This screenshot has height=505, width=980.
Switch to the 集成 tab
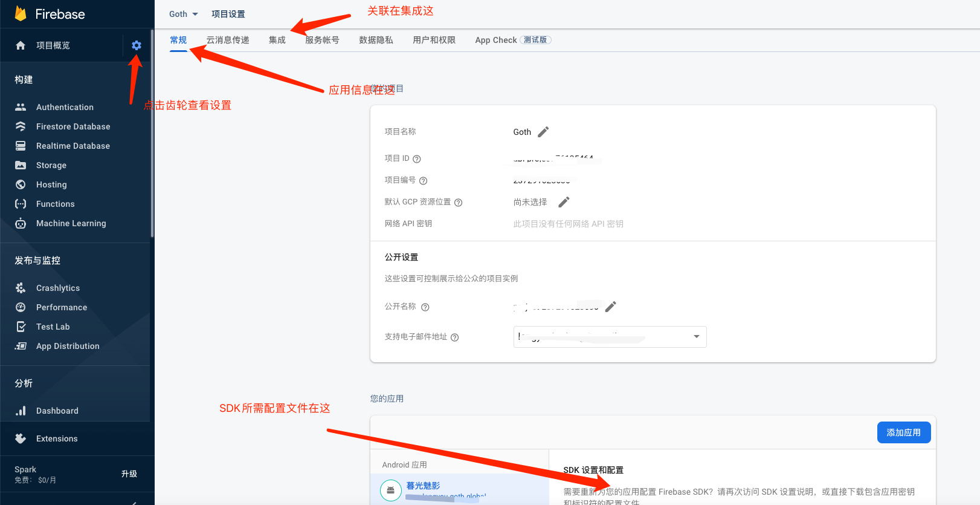tap(277, 40)
